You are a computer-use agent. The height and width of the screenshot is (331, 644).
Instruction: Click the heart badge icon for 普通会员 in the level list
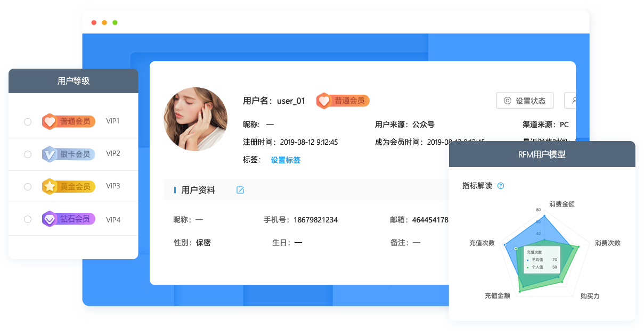(49, 121)
